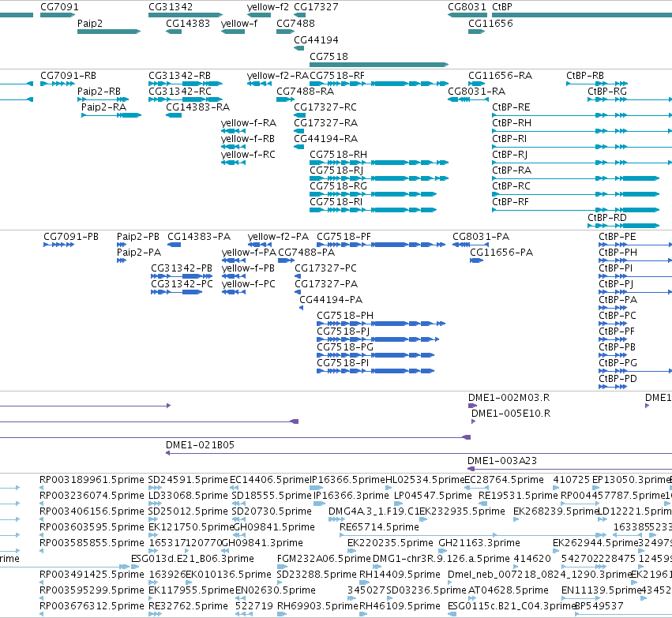Select the CG8031 gene label
This screenshot has height=618, width=672.
pyautogui.click(x=467, y=7)
